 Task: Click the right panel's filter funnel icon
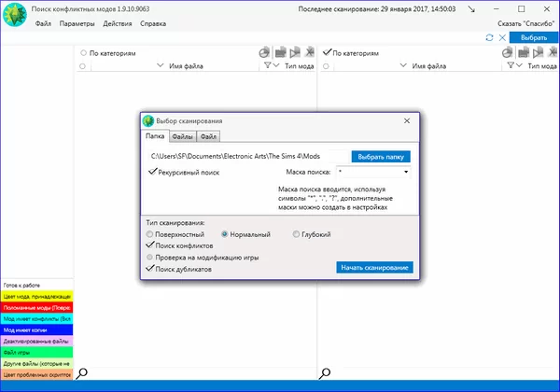tap(511, 66)
